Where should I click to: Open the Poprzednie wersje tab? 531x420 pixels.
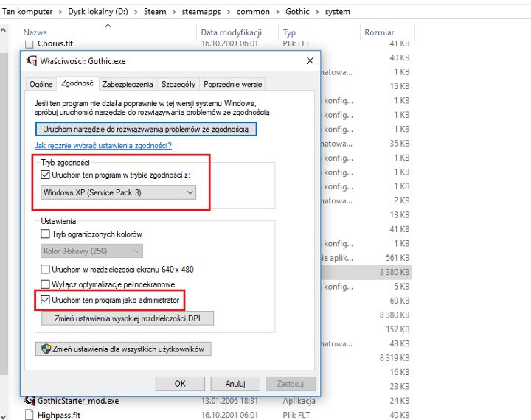[x=232, y=84]
